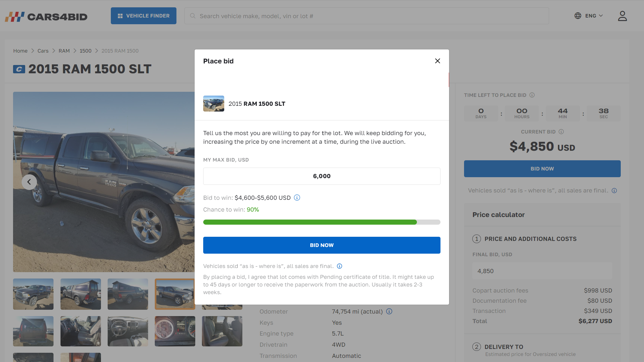Click the $4,850 USD current bid amount

pyautogui.click(x=542, y=147)
